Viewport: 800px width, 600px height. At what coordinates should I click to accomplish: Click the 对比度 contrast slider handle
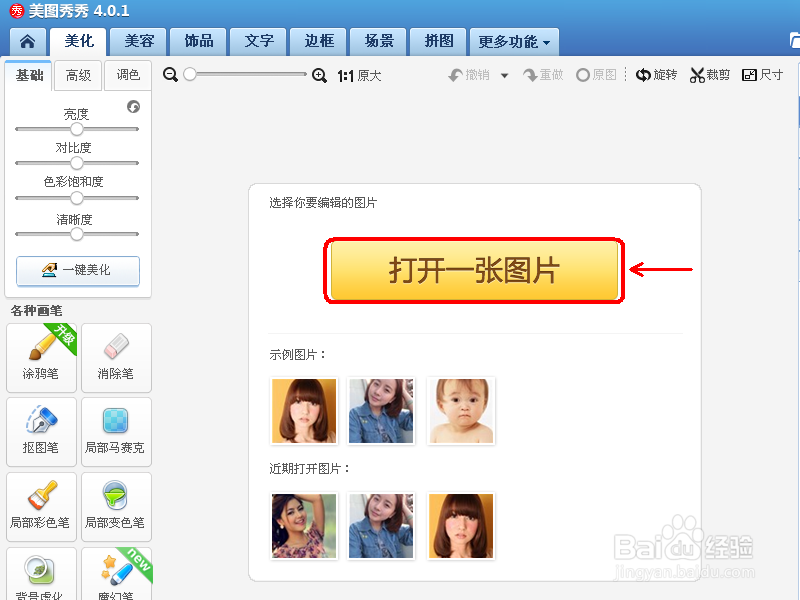point(77,163)
